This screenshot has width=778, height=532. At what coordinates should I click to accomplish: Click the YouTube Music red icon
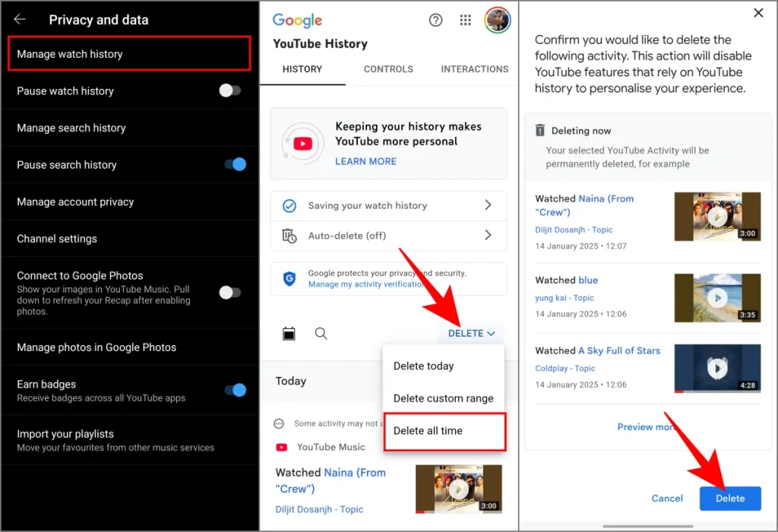(281, 447)
